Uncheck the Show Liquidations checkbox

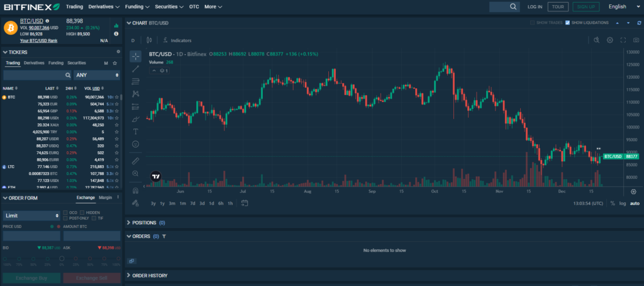(x=568, y=23)
